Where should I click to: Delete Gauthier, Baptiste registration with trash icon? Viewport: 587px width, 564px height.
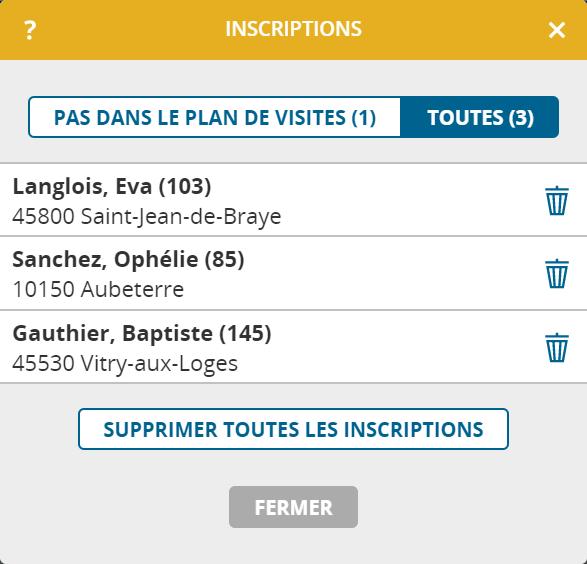(557, 347)
